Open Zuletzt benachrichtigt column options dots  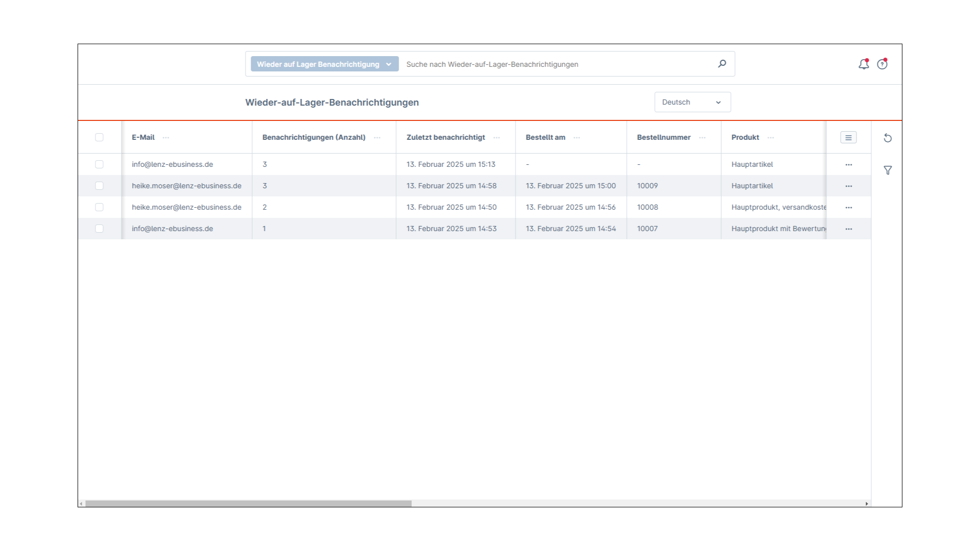click(x=497, y=138)
